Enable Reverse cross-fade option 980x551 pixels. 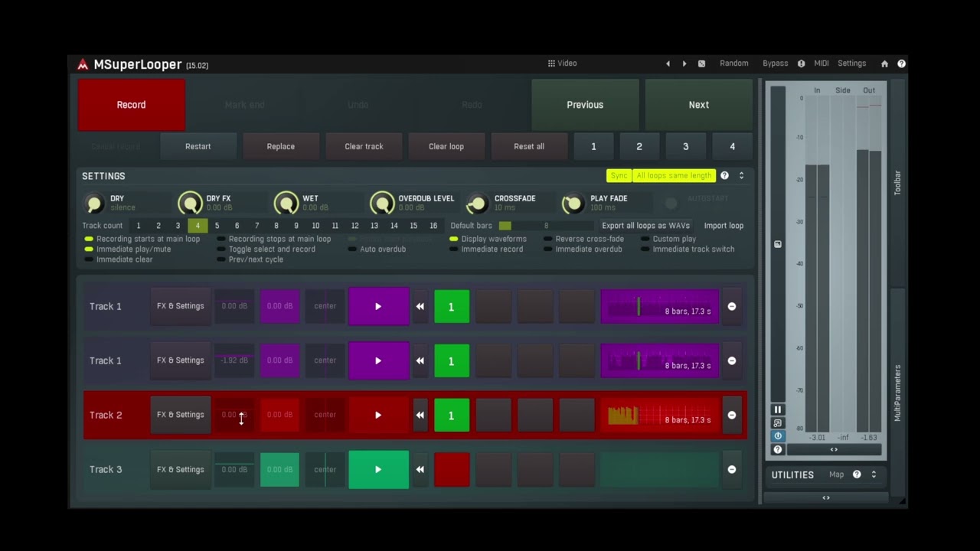point(583,239)
